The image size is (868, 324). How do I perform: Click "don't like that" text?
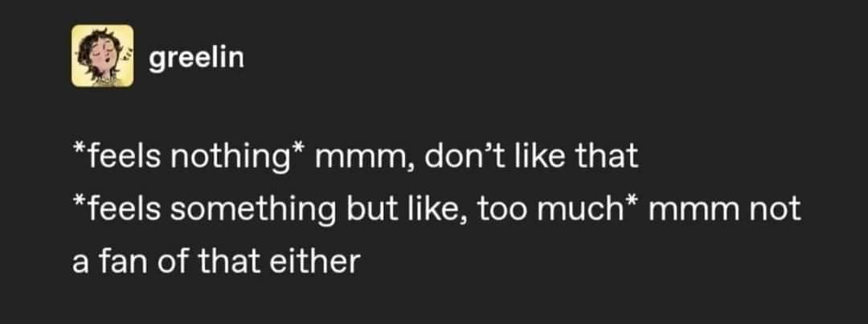tap(528, 157)
